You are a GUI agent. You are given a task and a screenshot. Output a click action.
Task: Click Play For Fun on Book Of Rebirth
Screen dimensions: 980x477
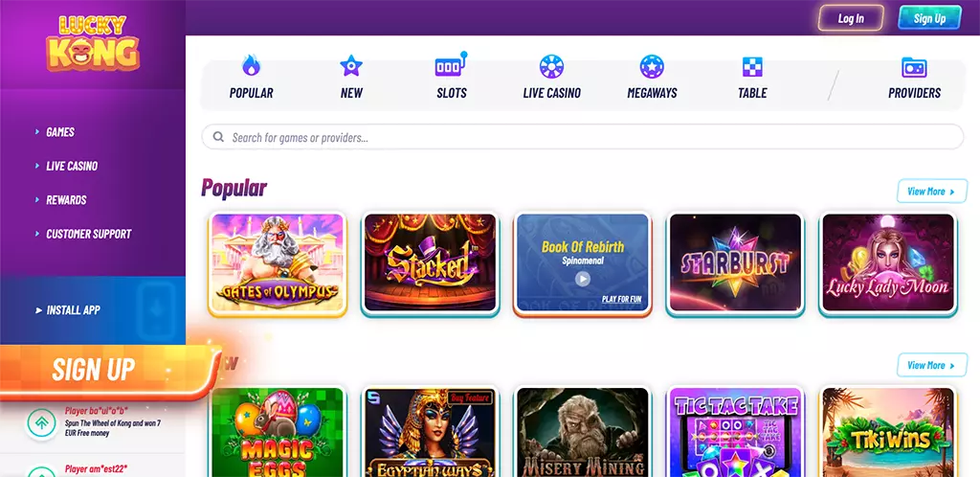pyautogui.click(x=621, y=300)
